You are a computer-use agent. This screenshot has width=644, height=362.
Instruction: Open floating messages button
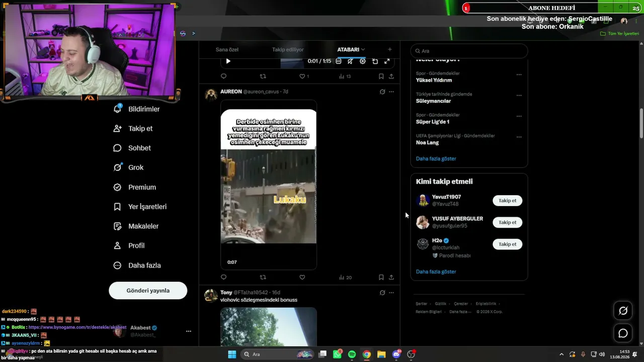point(623,333)
